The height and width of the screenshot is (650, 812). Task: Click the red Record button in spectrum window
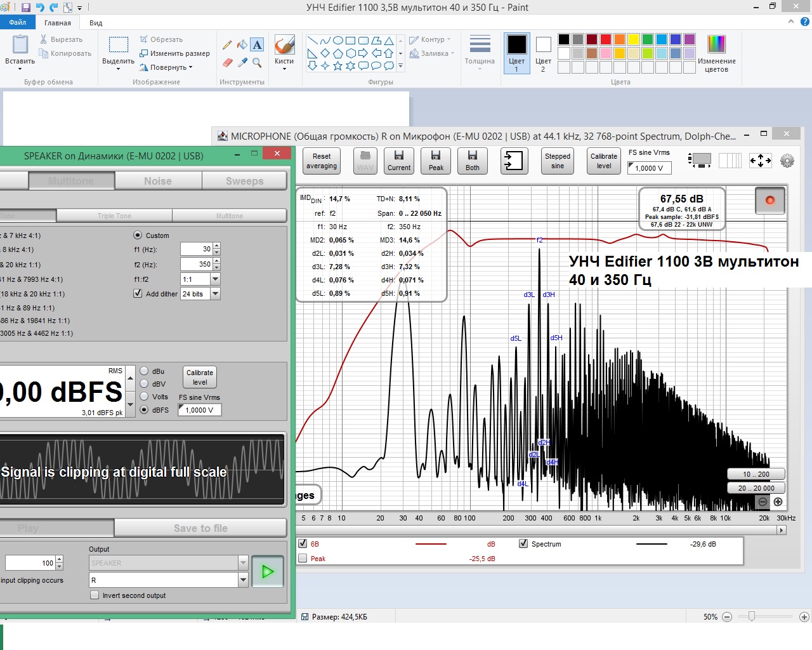770,201
